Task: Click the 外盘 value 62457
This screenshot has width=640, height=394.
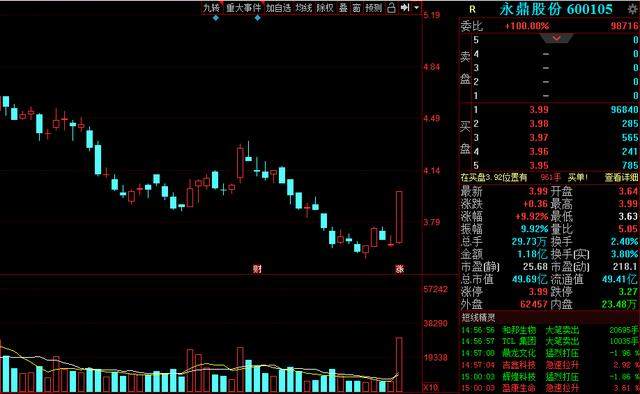Action: pyautogui.click(x=534, y=304)
